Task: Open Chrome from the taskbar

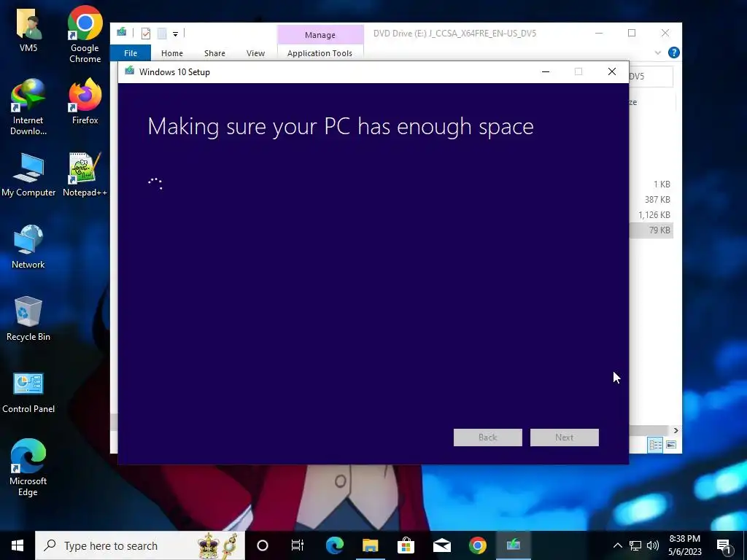Action: (x=477, y=545)
